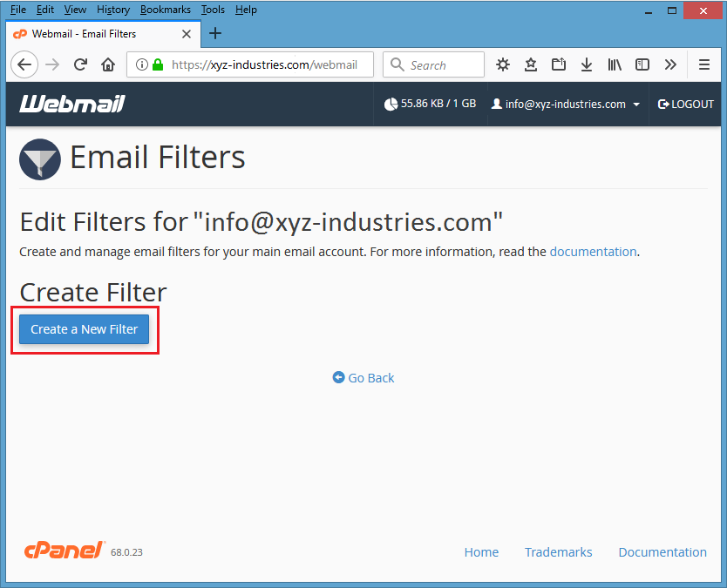The width and height of the screenshot is (727, 588).
Task: Maximize the browser window
Action: point(672,10)
